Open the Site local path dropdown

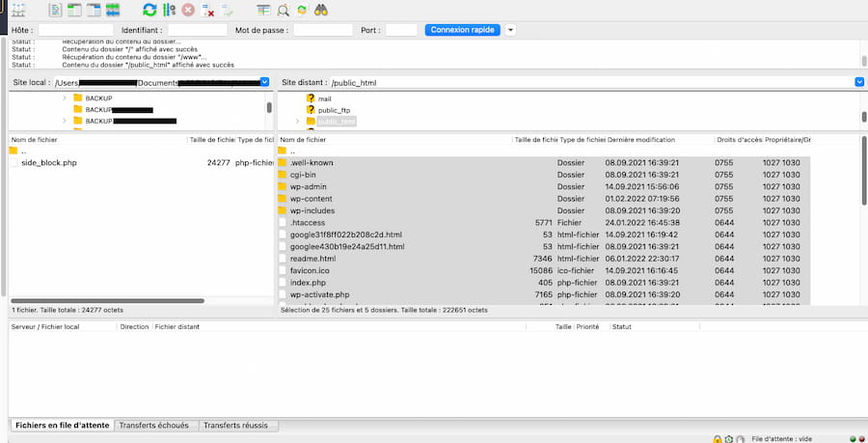[x=264, y=82]
